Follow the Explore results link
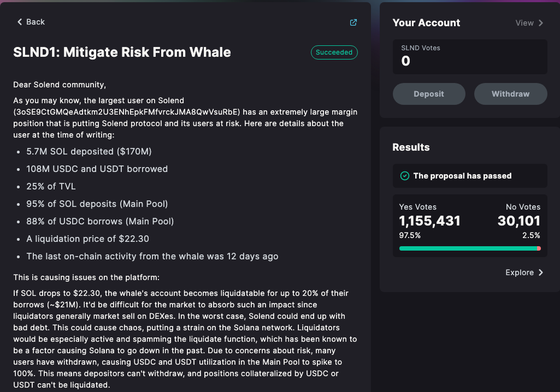The image size is (560, 392). [520, 272]
